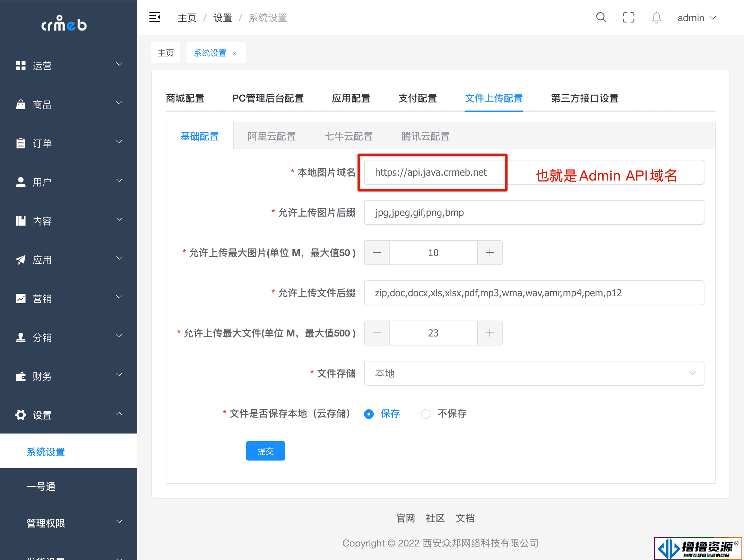Expand the 营销 menu chevron

(119, 297)
